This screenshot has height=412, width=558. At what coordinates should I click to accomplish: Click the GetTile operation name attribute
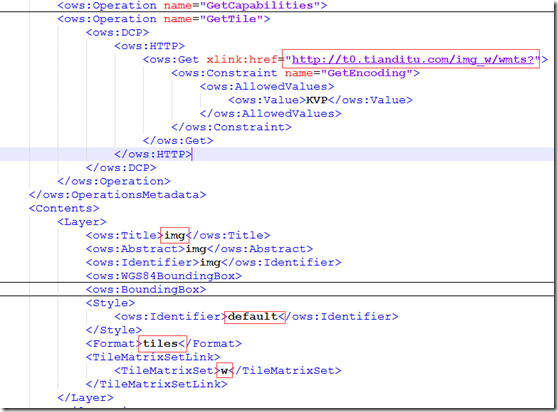217,19
